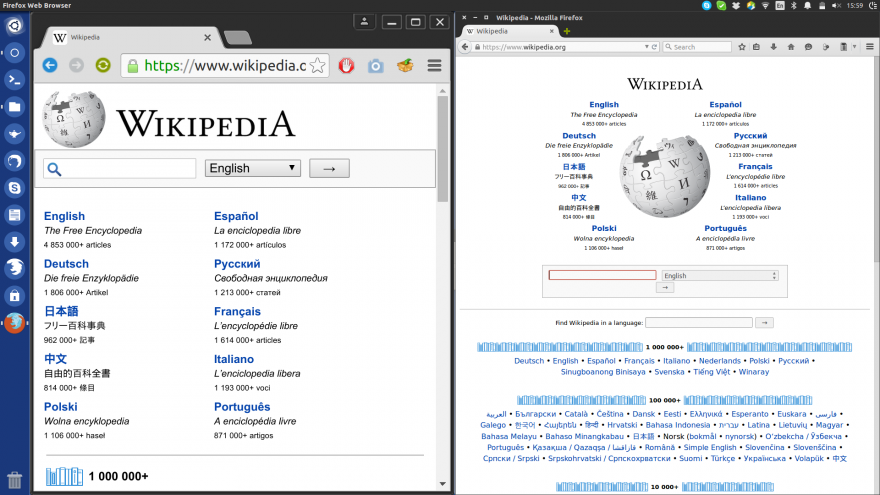Open Skype from the launcher
Viewport: 880px width, 495px height.
(15, 187)
